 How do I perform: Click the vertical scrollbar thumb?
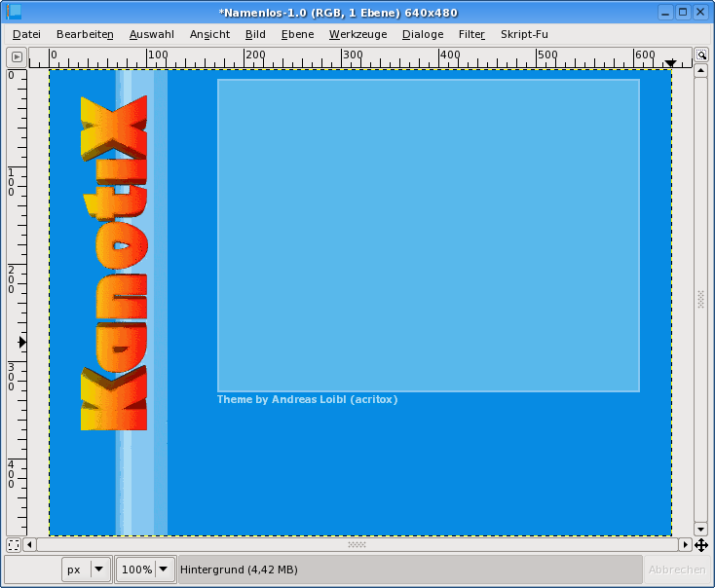click(x=700, y=300)
